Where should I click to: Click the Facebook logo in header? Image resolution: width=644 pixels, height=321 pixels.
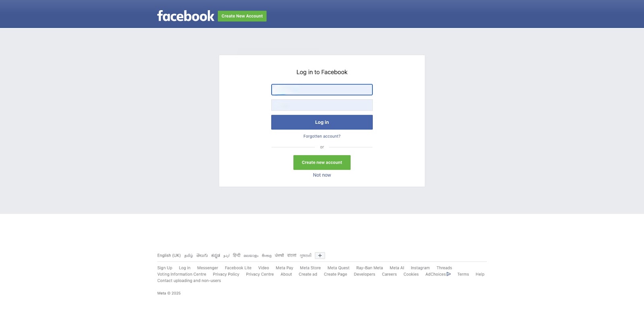[186, 16]
